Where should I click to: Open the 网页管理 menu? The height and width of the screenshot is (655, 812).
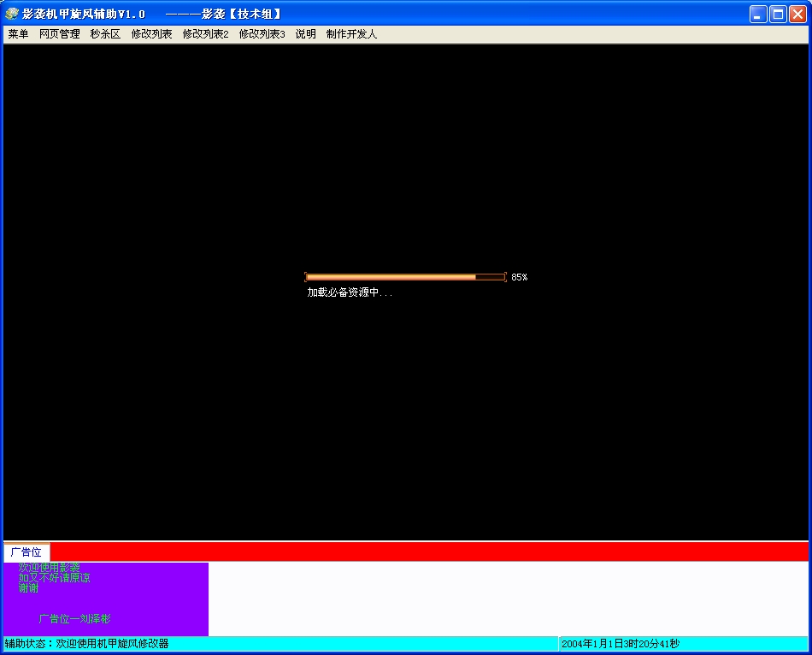59,34
